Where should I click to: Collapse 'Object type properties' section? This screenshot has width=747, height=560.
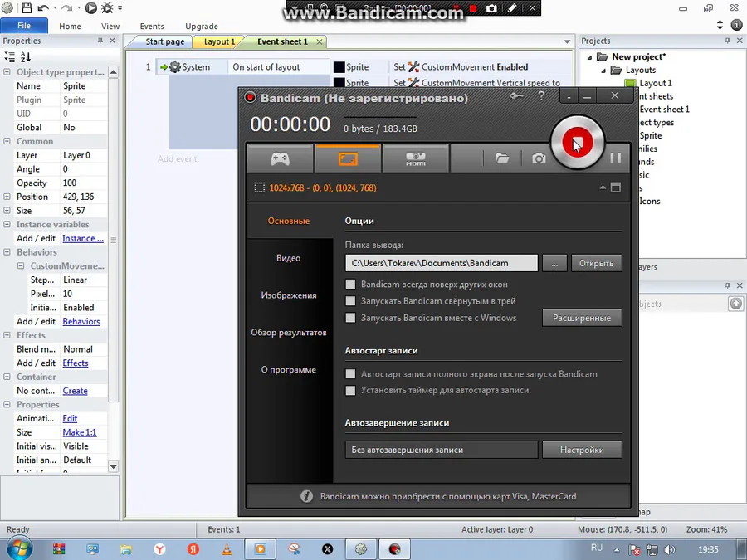pyautogui.click(x=7, y=72)
